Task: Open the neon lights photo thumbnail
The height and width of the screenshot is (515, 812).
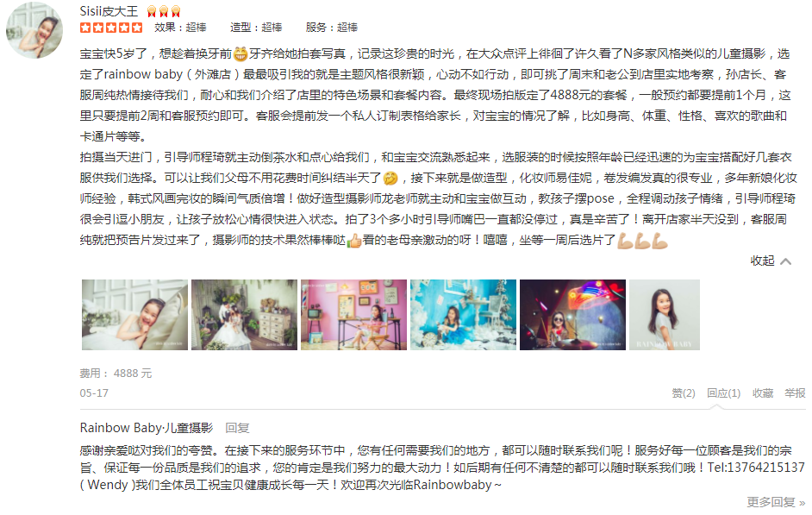Action: coord(572,315)
